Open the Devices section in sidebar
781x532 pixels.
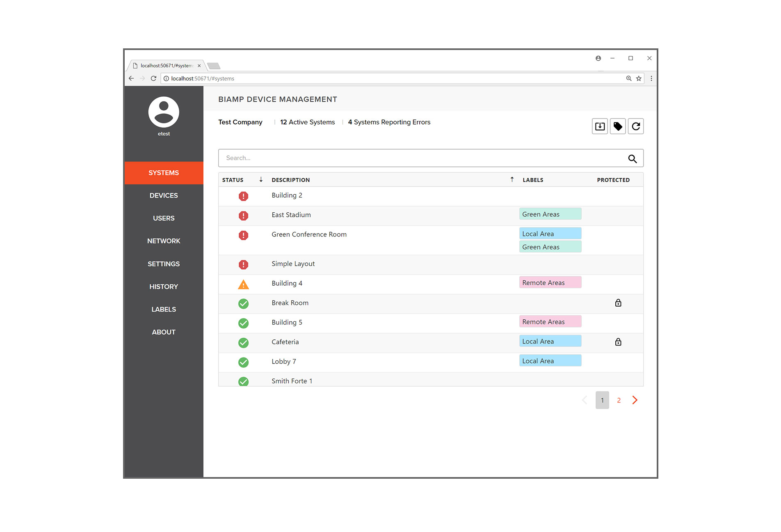point(164,196)
